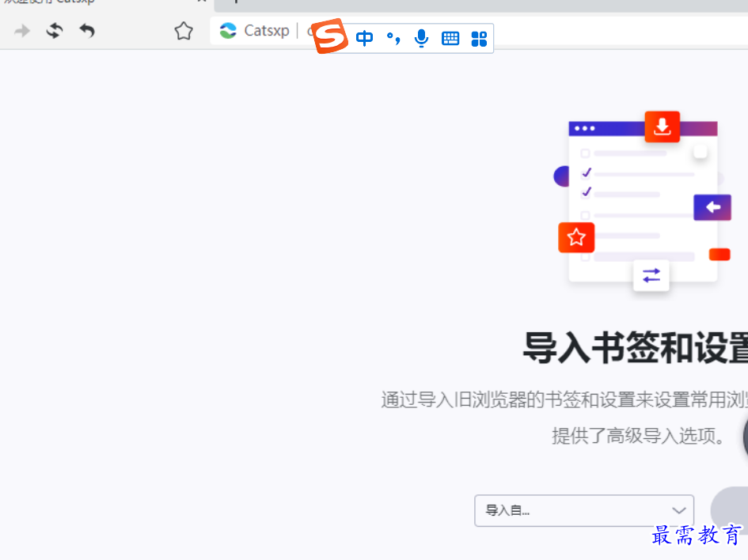
Task: Open the 导入自 import source dropdown
Action: [583, 510]
